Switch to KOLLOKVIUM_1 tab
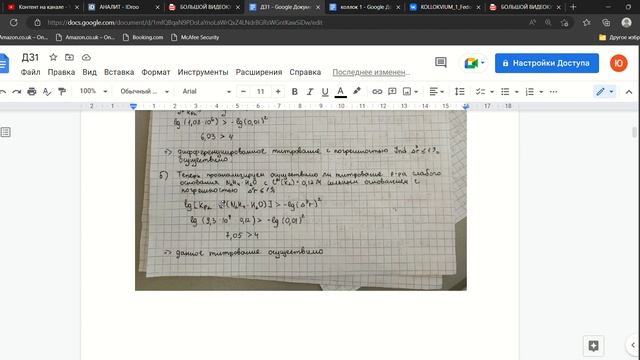The width and height of the screenshot is (640, 360). (x=445, y=7)
